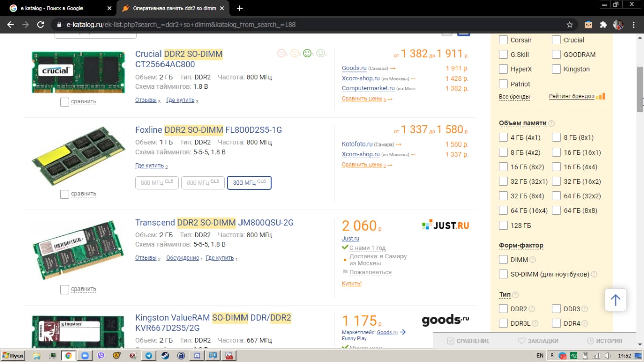Open the Chrome extensions puzzle icon
This screenshot has width=644, height=362.
point(603,24)
